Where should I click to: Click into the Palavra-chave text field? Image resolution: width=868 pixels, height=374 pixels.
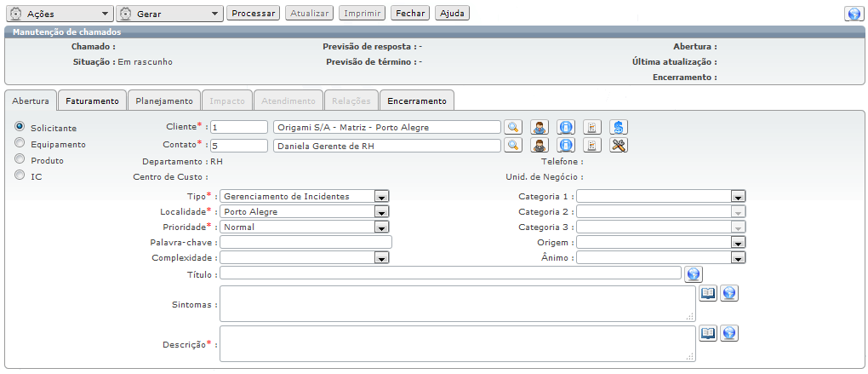[306, 243]
